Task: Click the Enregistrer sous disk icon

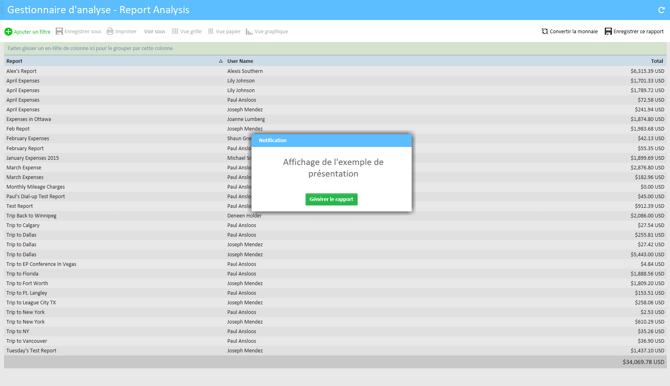Action: pos(59,31)
